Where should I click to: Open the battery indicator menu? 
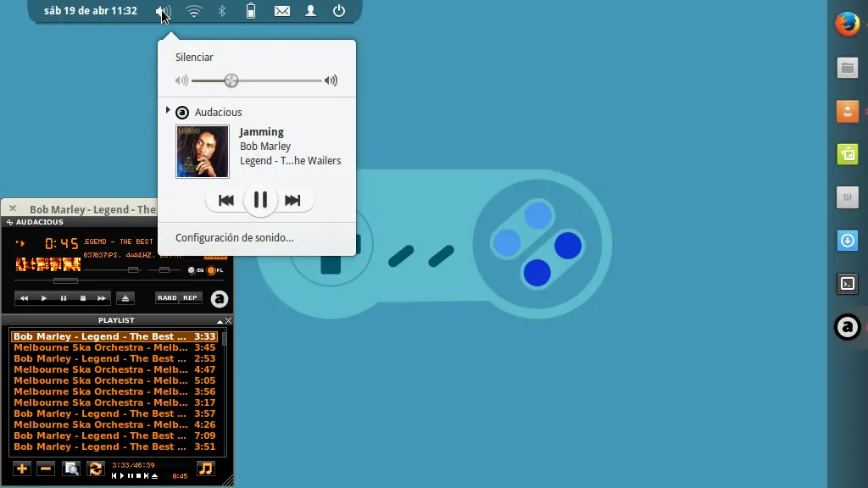click(x=251, y=11)
